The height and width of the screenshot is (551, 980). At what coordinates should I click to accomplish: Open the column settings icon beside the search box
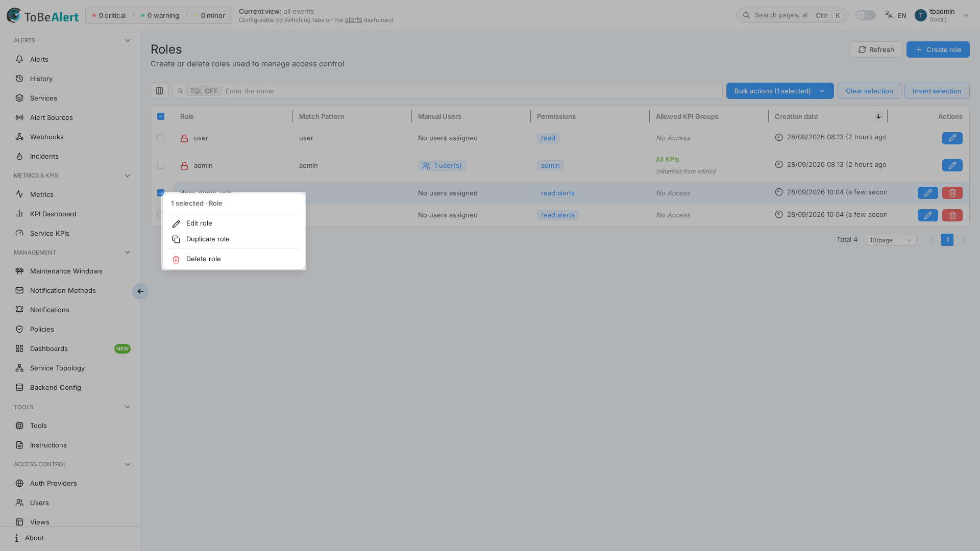(x=159, y=91)
